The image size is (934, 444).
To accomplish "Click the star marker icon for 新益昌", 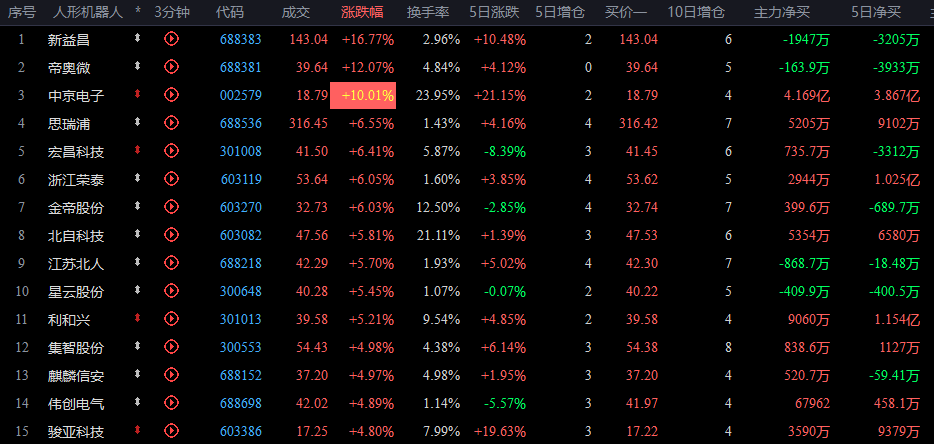I will tap(138, 38).
